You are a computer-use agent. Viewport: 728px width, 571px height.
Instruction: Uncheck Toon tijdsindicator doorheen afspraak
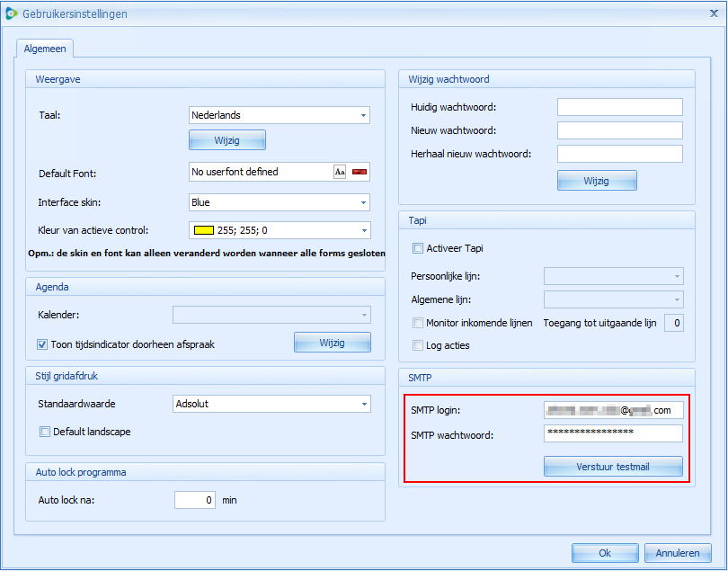coord(42,344)
